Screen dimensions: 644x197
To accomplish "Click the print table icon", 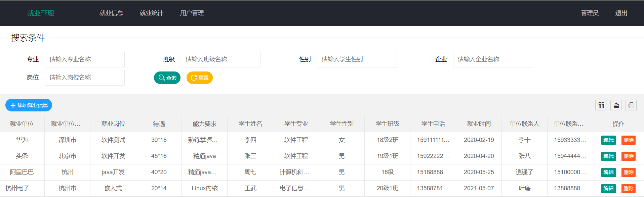I will click(631, 105).
